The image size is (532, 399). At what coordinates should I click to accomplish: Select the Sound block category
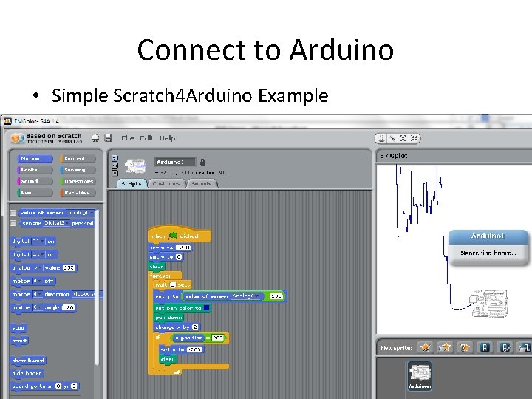coord(35,181)
